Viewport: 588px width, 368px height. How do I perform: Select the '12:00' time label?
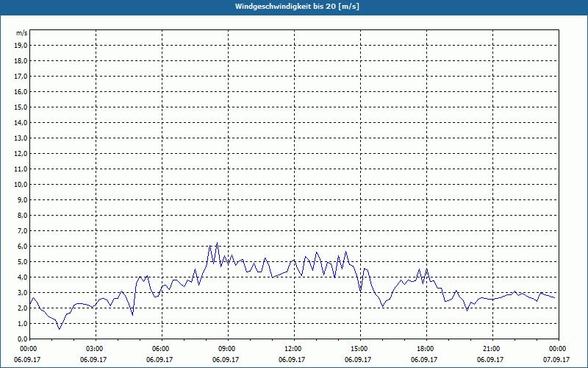(295, 349)
